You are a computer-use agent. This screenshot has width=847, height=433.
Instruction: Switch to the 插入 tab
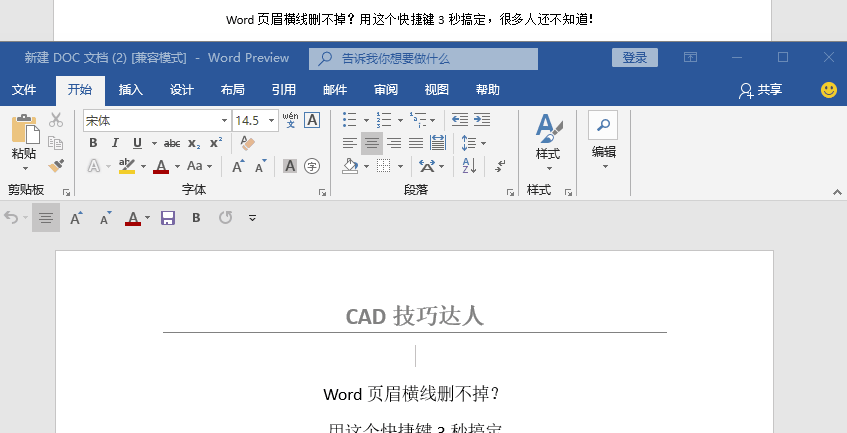point(131,90)
